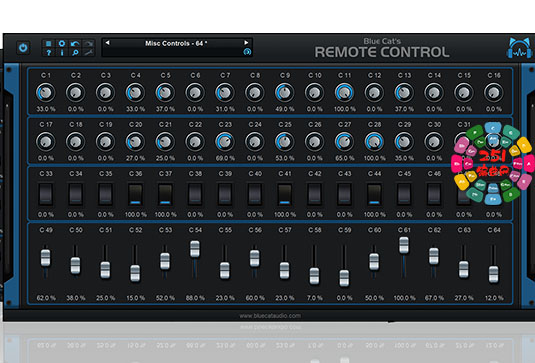Open help with the question mark icon

49,53
